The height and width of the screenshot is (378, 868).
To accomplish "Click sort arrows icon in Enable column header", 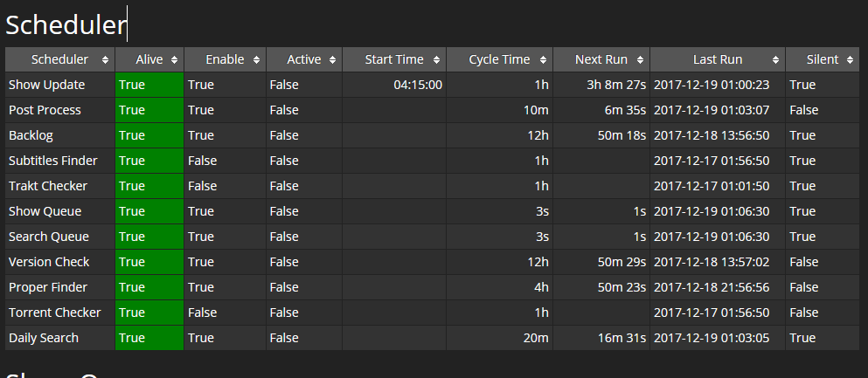I will tap(257, 60).
